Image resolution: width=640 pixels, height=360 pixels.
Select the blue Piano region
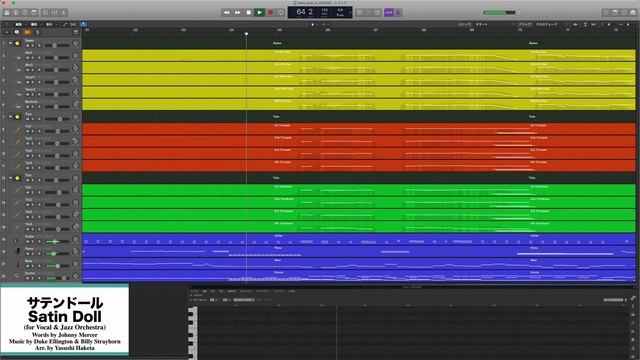point(359,251)
